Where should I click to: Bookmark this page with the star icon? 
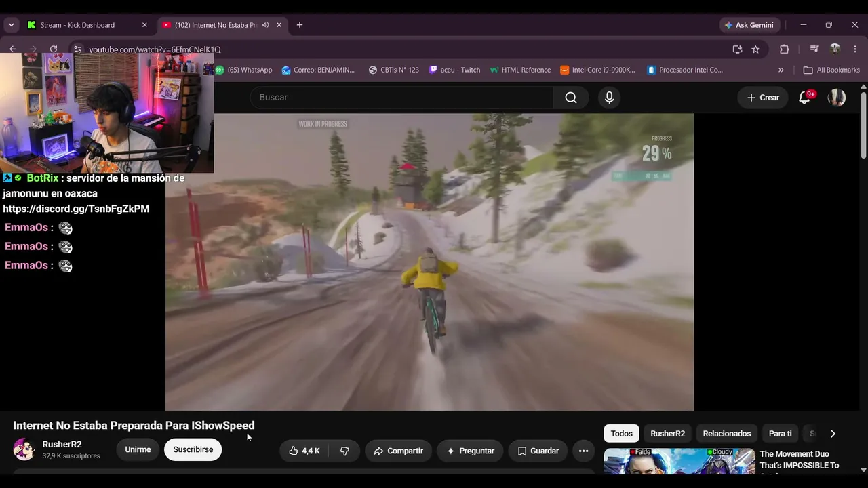tap(755, 49)
